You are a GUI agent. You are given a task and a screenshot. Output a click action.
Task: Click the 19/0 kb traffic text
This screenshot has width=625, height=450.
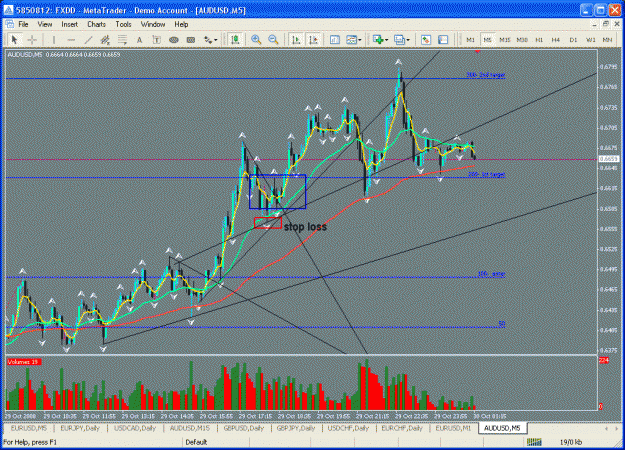(x=570, y=442)
